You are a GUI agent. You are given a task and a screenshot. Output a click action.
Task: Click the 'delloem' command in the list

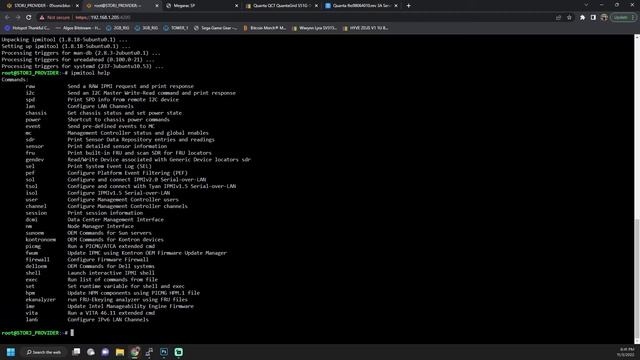pos(36,266)
